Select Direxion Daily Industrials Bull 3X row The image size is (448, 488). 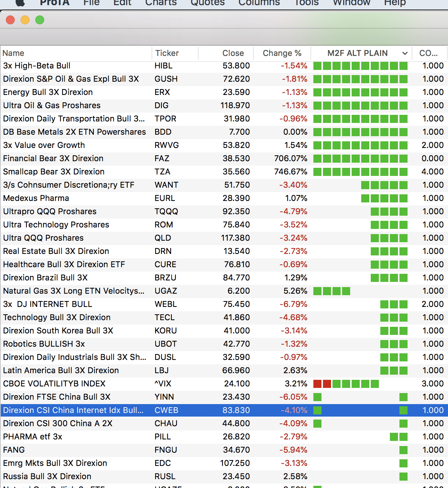pos(224,357)
